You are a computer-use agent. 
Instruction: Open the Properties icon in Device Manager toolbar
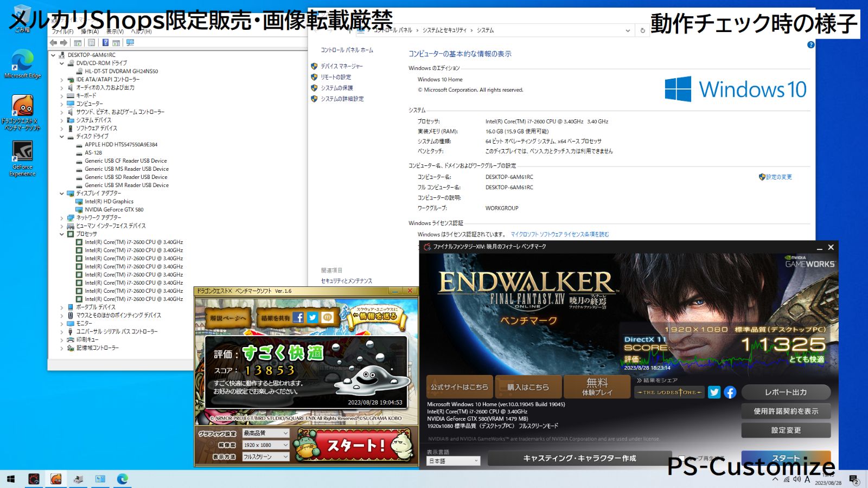click(91, 43)
